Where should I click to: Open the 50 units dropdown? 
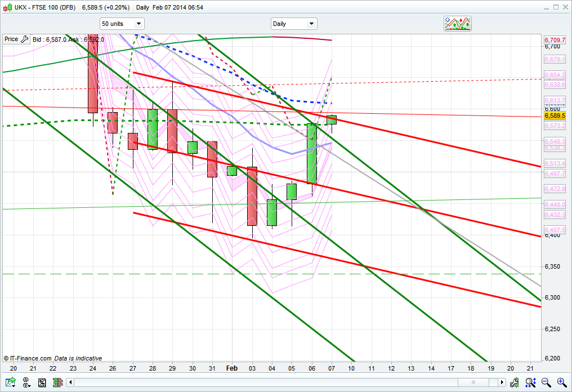tap(122, 24)
